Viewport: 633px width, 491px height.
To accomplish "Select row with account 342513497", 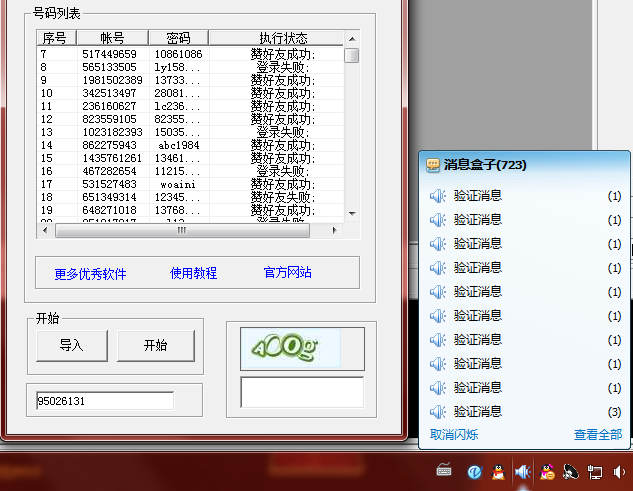I will pyautogui.click(x=190, y=93).
